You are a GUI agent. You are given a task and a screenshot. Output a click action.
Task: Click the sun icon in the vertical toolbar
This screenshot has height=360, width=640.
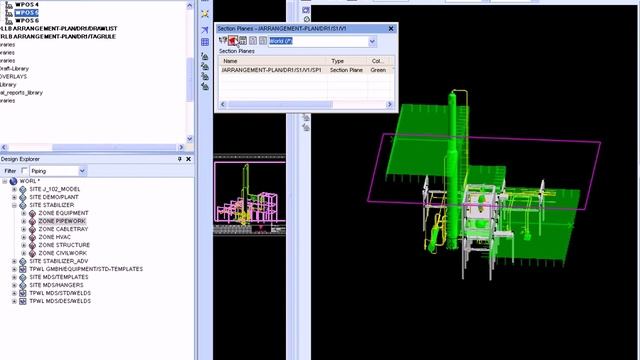[x=205, y=13]
